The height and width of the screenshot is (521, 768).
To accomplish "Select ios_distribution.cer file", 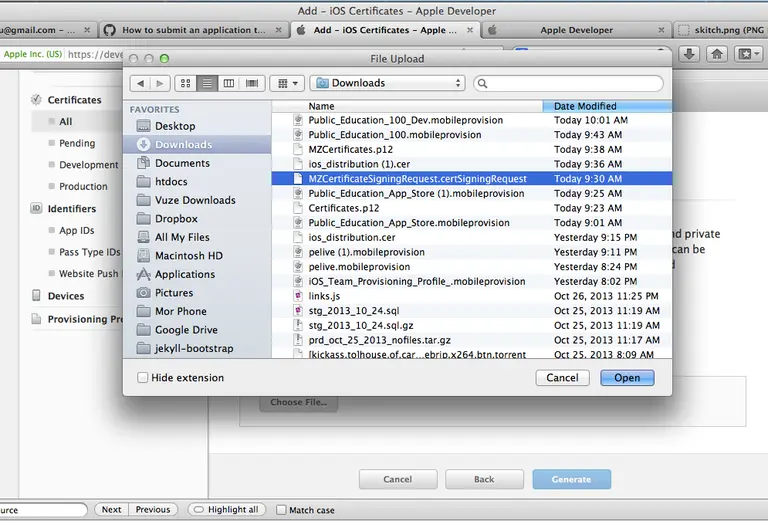I will pyautogui.click(x=472, y=237).
